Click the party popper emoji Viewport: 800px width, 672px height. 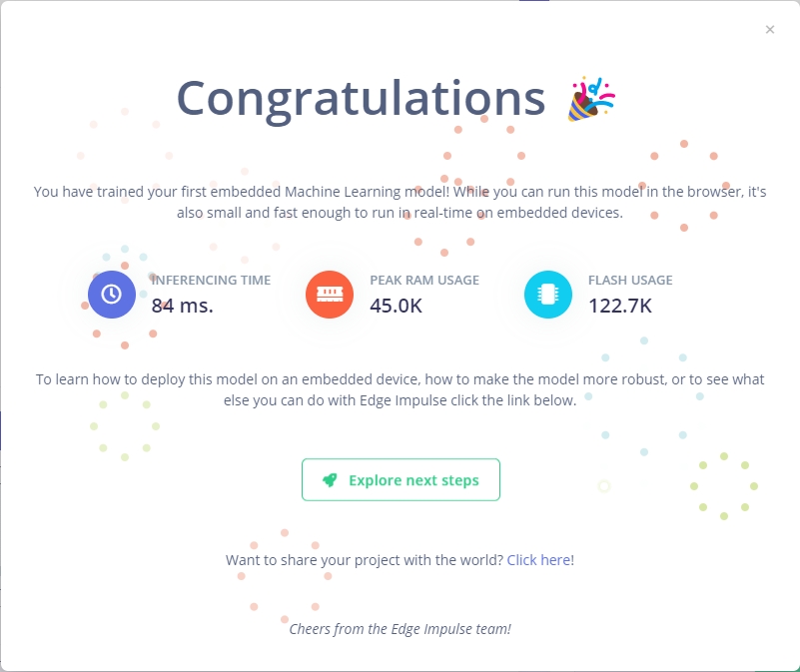591,99
